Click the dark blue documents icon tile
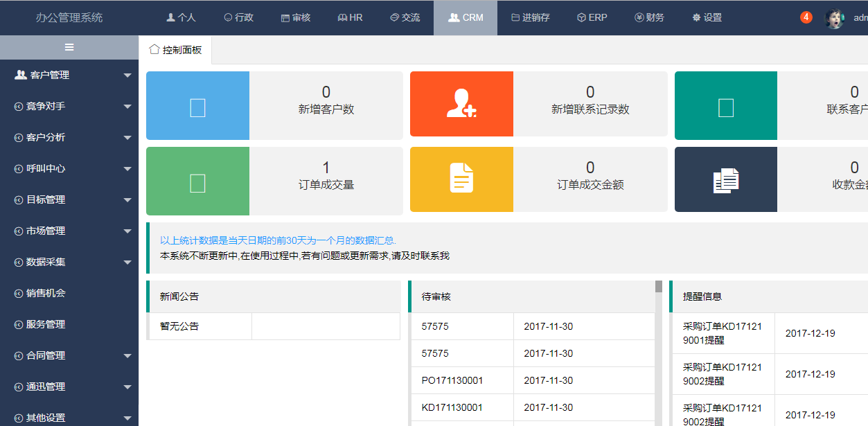The height and width of the screenshot is (426, 868). coord(725,179)
